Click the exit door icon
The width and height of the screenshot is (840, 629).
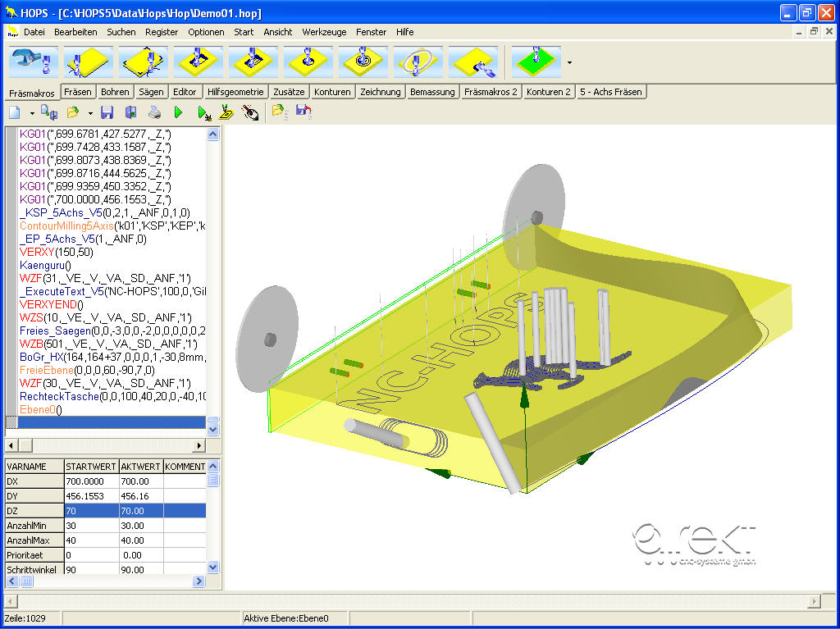[130, 112]
